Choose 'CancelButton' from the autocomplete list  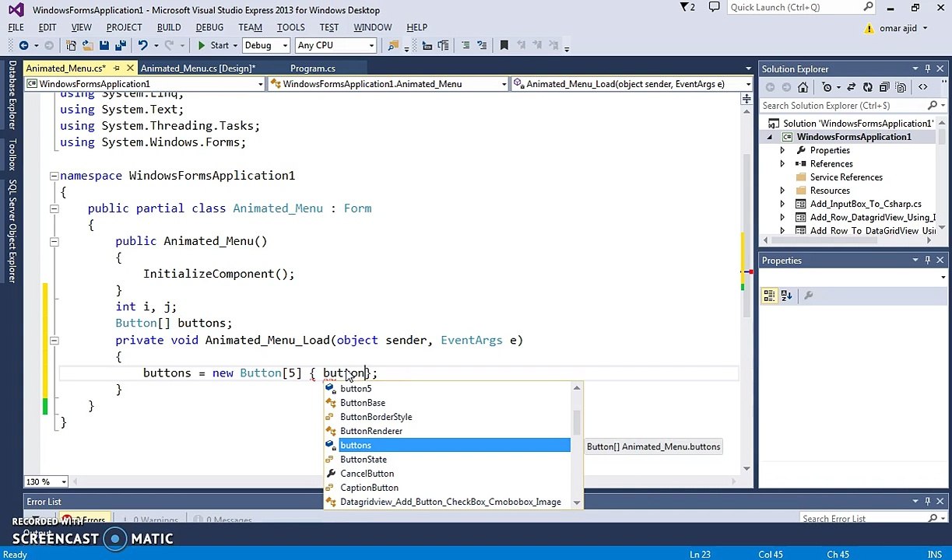pyautogui.click(x=448, y=474)
